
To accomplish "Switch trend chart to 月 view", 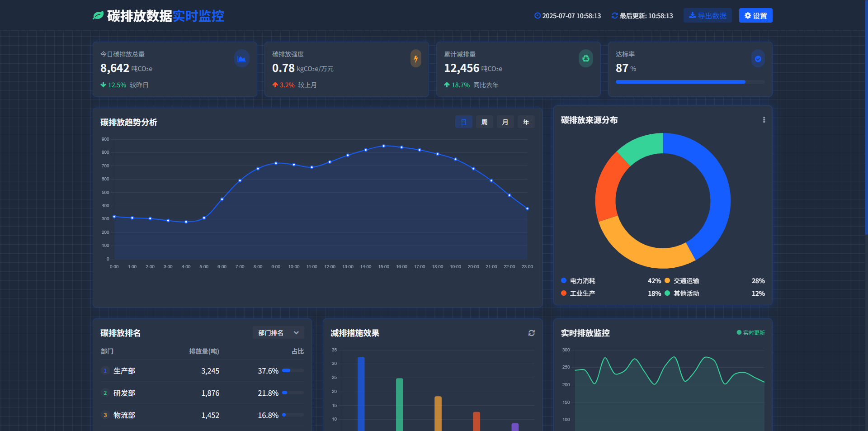I will 505,122.
